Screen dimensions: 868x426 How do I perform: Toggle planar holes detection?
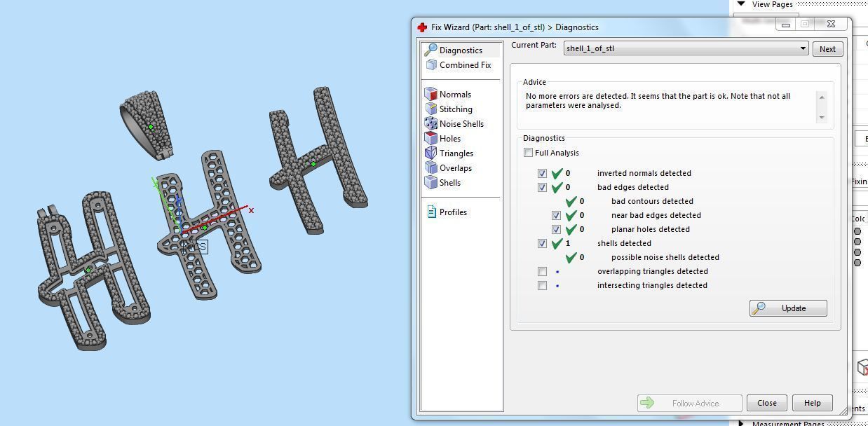pos(556,229)
